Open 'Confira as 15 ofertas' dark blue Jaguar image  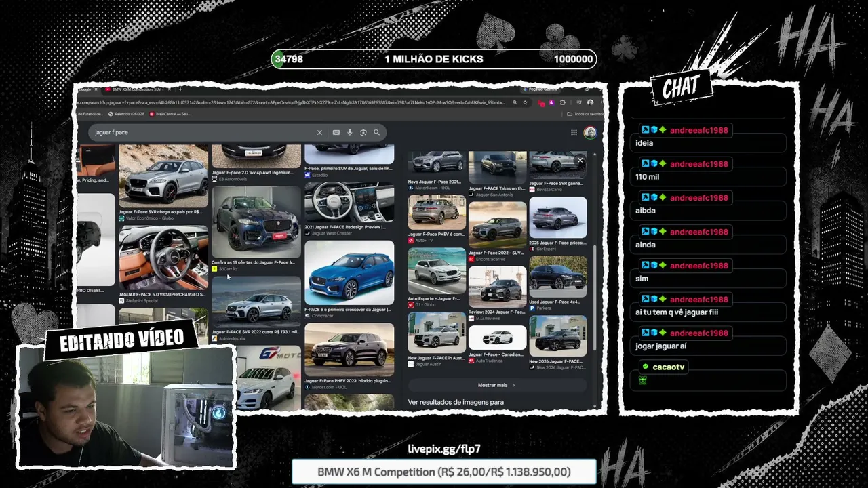256,222
